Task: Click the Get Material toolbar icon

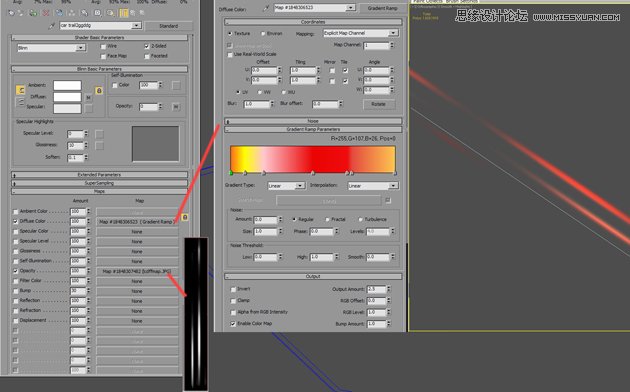Action: point(11,13)
